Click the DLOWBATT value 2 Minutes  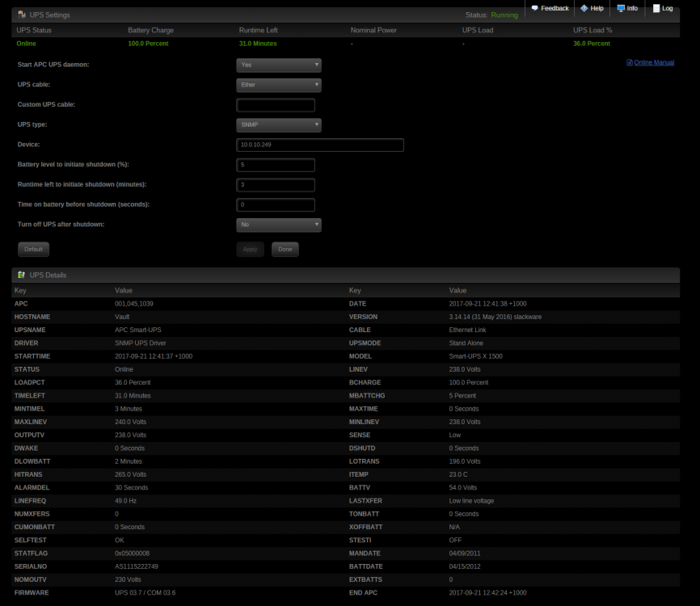(129, 461)
